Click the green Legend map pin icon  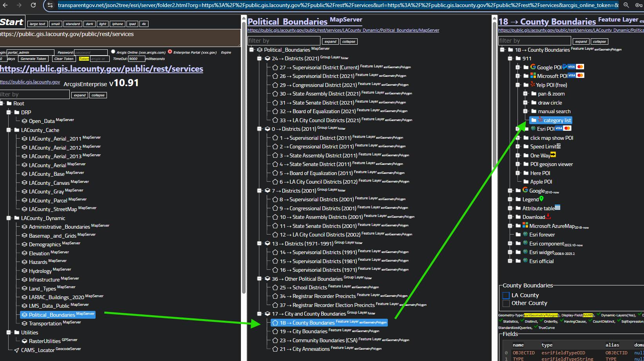pos(541,199)
